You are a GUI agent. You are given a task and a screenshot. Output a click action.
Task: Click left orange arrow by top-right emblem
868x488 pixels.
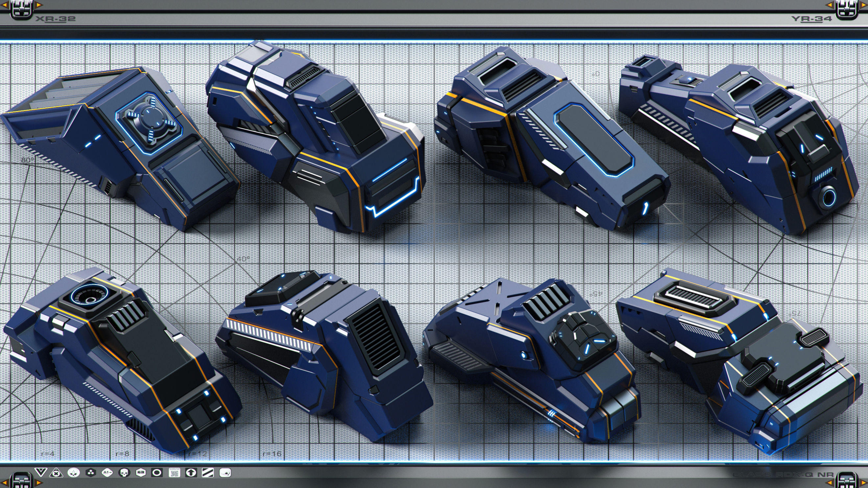click(x=830, y=5)
